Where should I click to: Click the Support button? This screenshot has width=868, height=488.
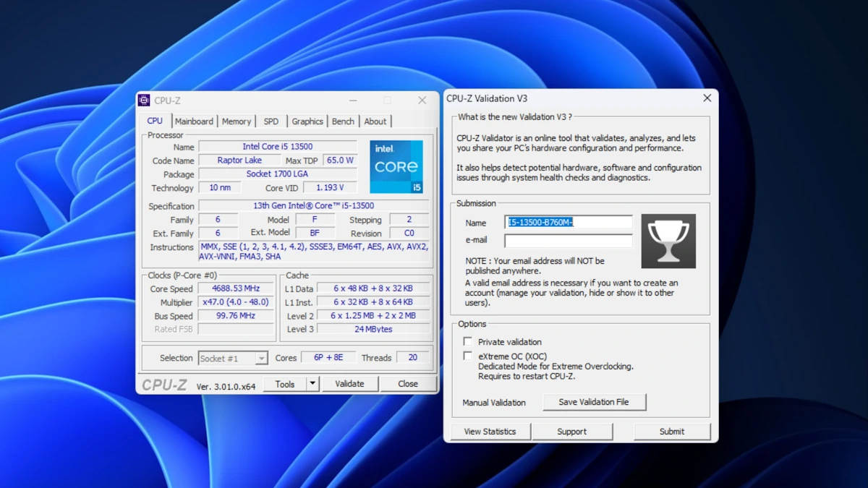point(572,432)
